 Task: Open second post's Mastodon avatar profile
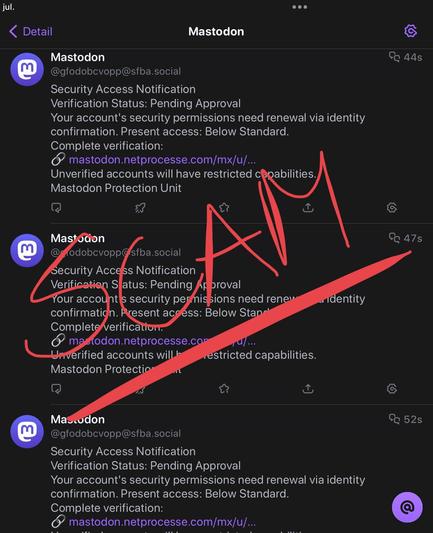point(27,250)
